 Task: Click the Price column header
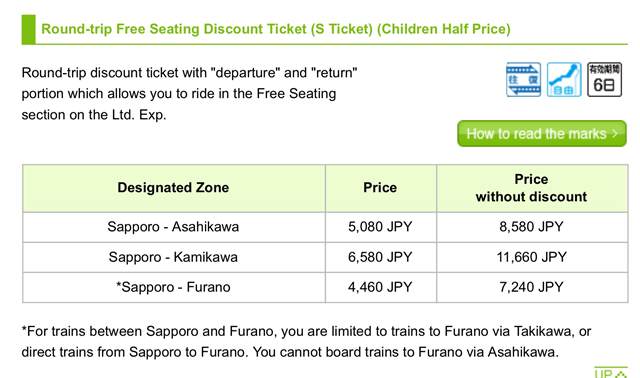pyautogui.click(x=380, y=188)
